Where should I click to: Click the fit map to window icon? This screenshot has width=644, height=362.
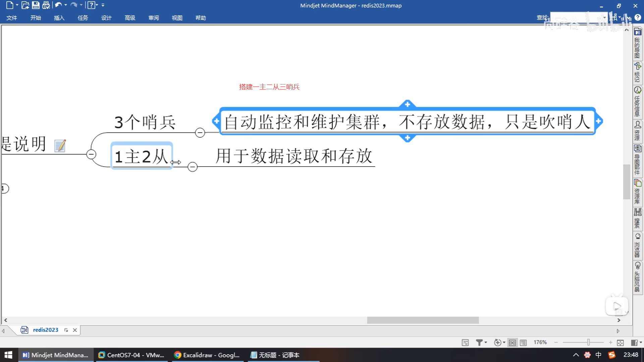[x=620, y=342]
